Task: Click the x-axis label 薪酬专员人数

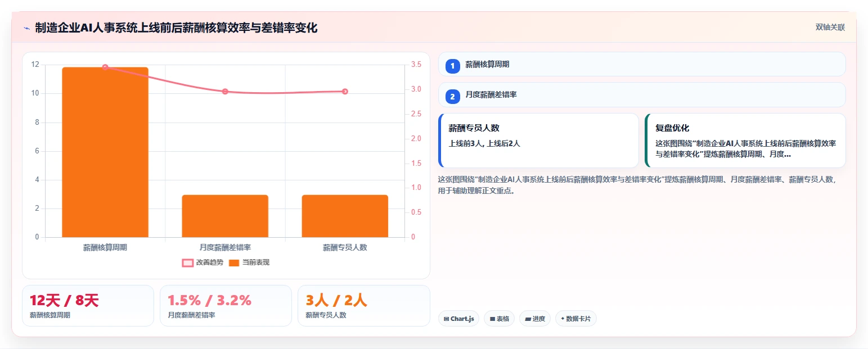Action: click(x=345, y=247)
